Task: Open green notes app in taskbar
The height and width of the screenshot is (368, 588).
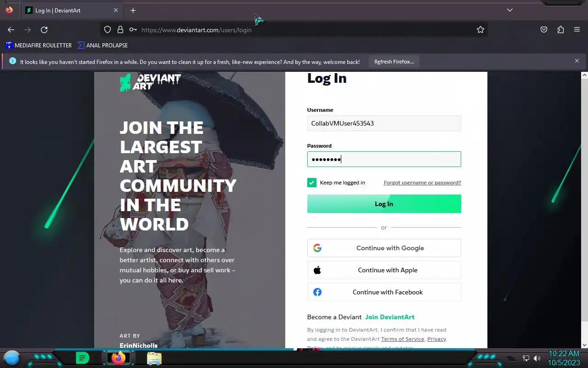Action: (82, 357)
